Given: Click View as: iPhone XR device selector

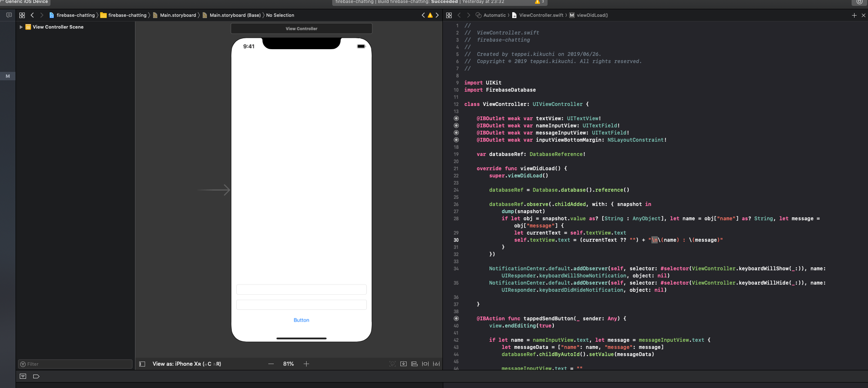Looking at the screenshot, I should [x=186, y=364].
